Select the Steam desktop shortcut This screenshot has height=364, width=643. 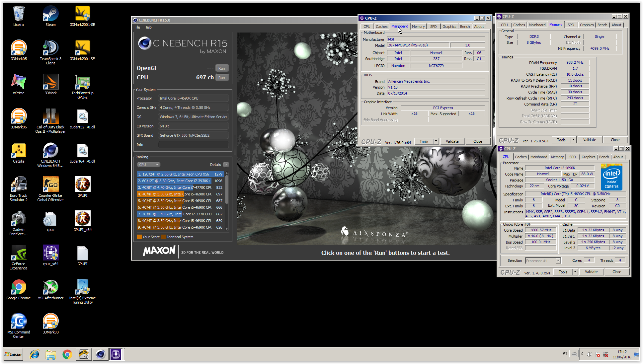tap(50, 16)
